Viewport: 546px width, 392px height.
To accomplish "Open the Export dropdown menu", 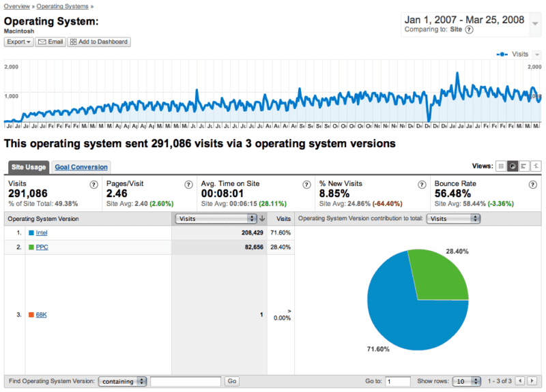I will [19, 42].
